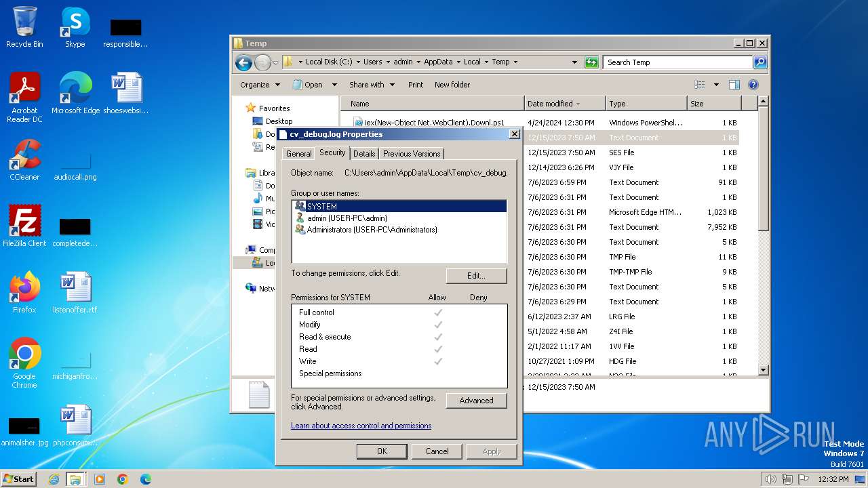Select Desktop in navigation pane
Image resolution: width=868 pixels, height=488 pixels.
click(x=279, y=121)
